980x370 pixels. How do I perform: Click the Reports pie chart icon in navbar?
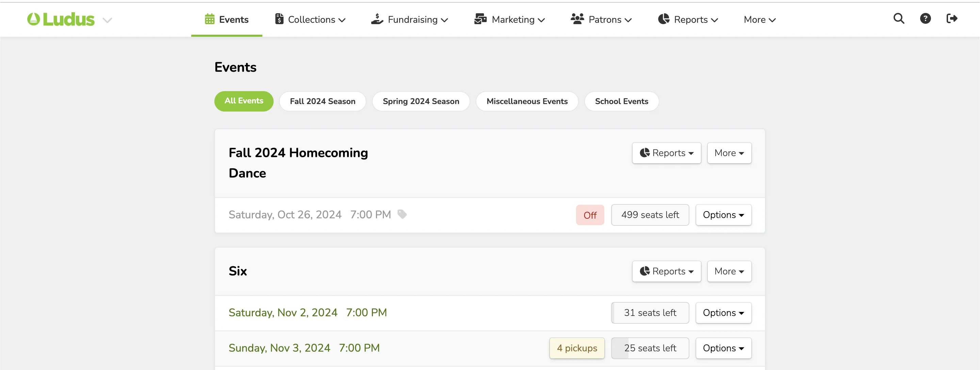(x=664, y=19)
